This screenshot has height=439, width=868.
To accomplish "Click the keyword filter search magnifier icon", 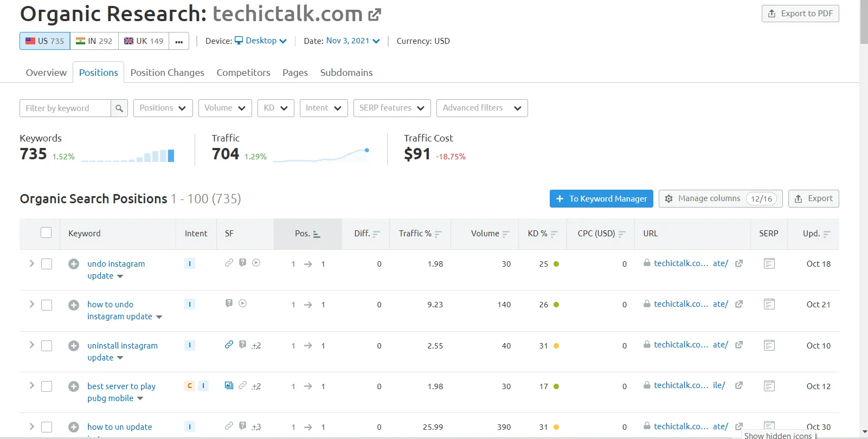I will click(119, 108).
